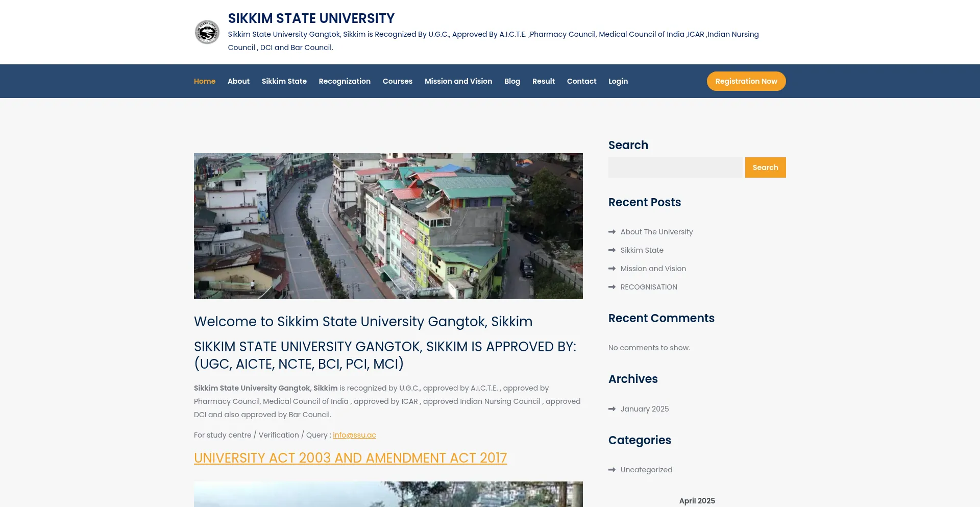Viewport: 980px width, 507px height.
Task: Focus the sidebar search input field
Action: tap(675, 167)
